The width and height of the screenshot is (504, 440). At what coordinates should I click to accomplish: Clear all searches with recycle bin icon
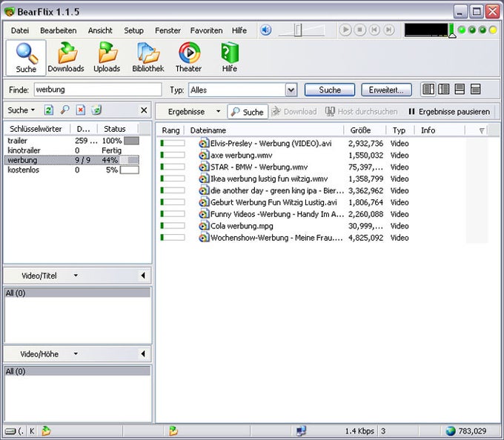point(96,110)
